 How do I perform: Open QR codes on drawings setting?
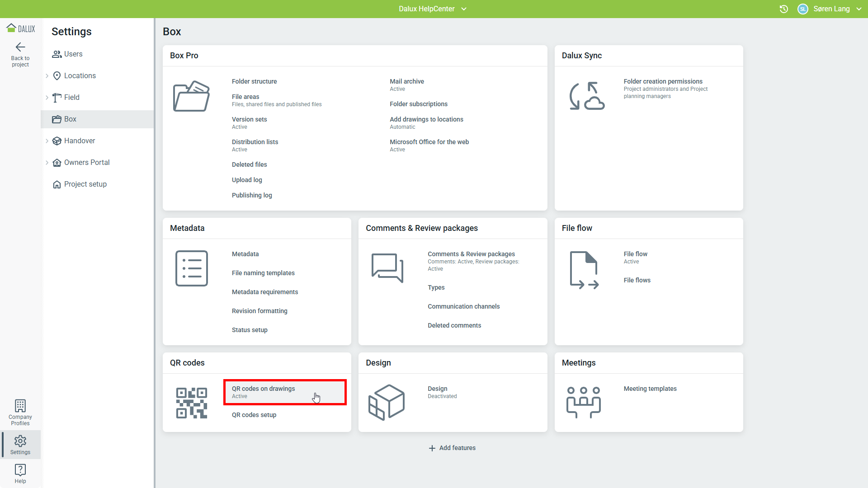coord(263,389)
